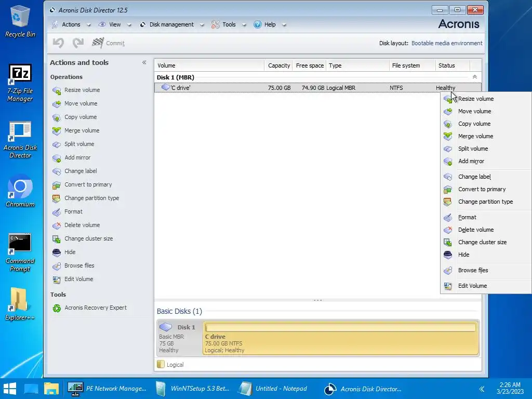Collapse the Actions and tools panel
The width and height of the screenshot is (532, 399).
point(144,62)
